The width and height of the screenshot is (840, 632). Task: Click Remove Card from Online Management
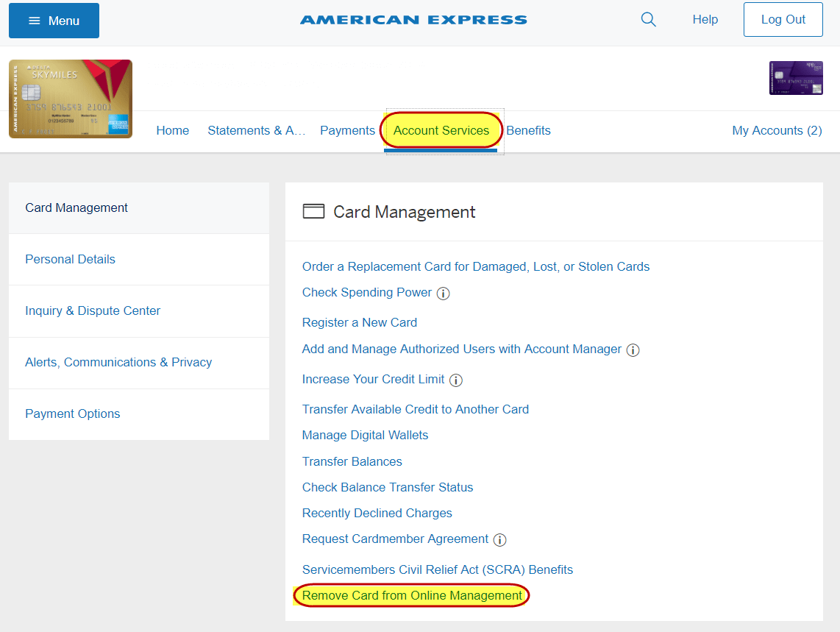[x=412, y=595]
